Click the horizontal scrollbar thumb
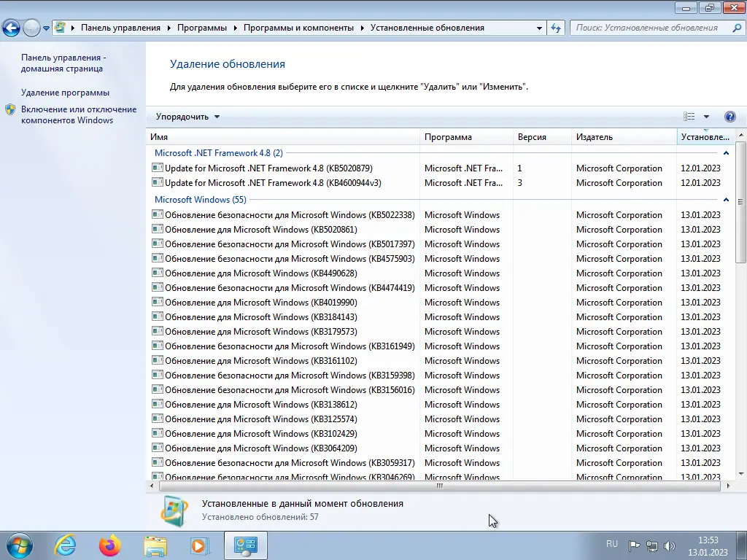This screenshot has height=560, width=747. [439, 486]
